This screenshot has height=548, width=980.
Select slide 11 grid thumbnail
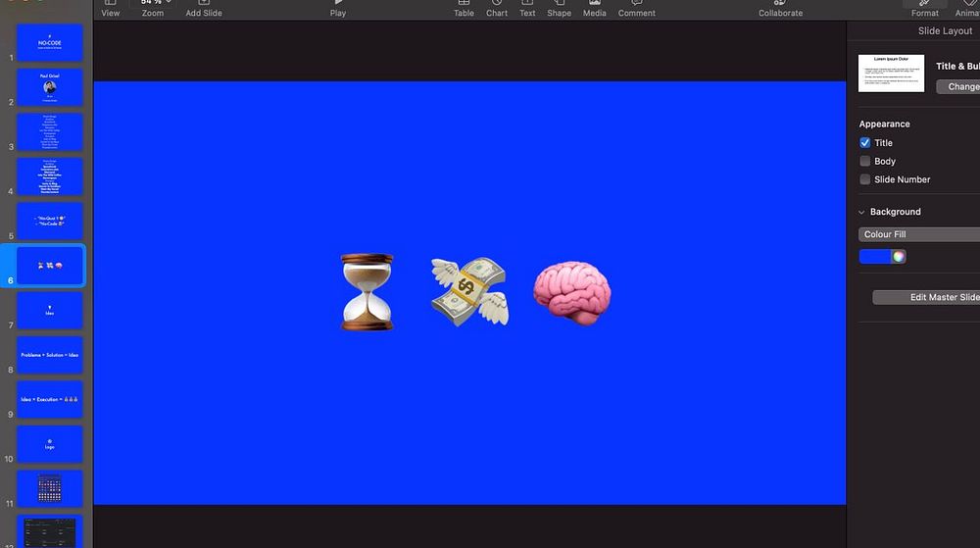click(x=49, y=488)
